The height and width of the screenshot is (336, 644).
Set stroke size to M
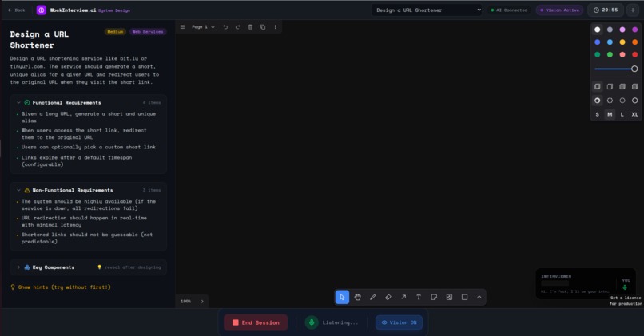[x=610, y=114]
